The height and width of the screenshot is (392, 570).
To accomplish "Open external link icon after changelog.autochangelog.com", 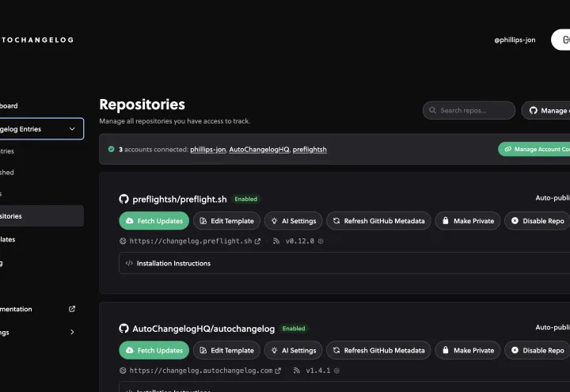I will point(278,371).
